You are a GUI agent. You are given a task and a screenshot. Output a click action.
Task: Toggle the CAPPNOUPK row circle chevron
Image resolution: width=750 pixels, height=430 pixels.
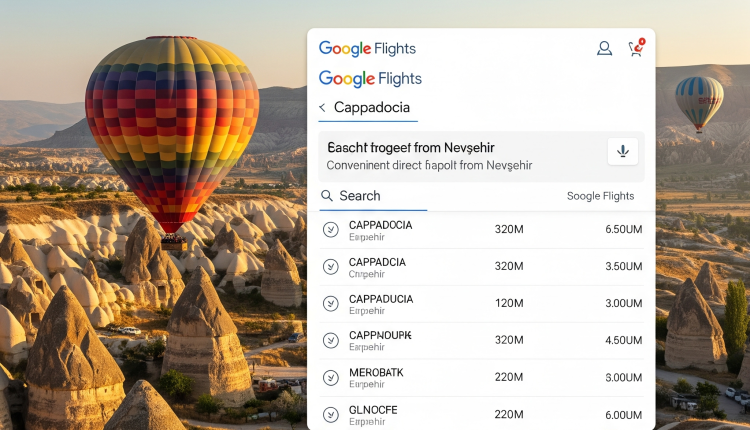(330, 341)
